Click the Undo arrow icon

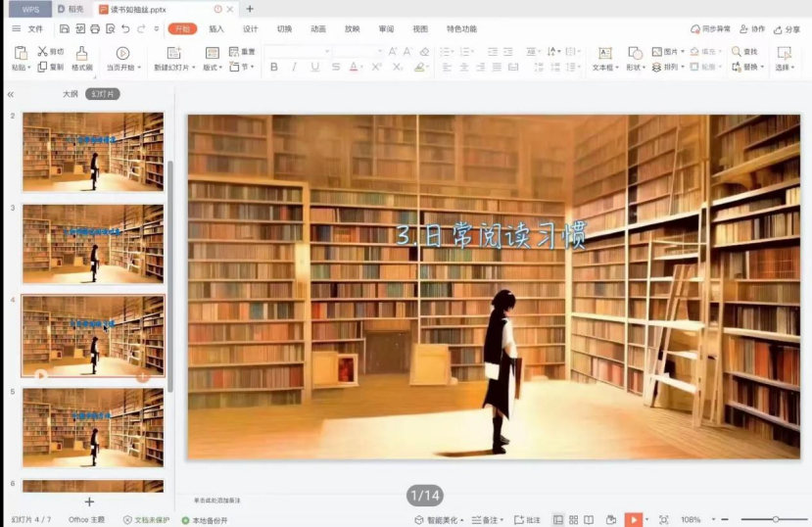pos(125,29)
